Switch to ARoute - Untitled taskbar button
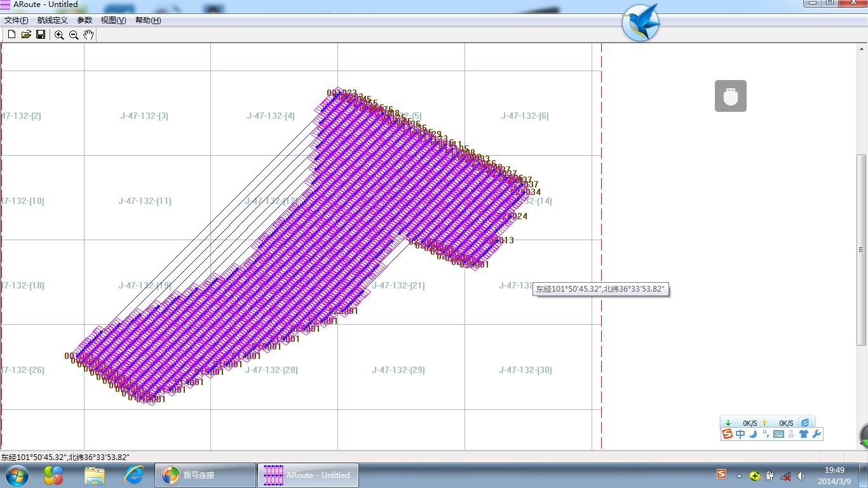The width and height of the screenshot is (868, 488). click(x=308, y=475)
